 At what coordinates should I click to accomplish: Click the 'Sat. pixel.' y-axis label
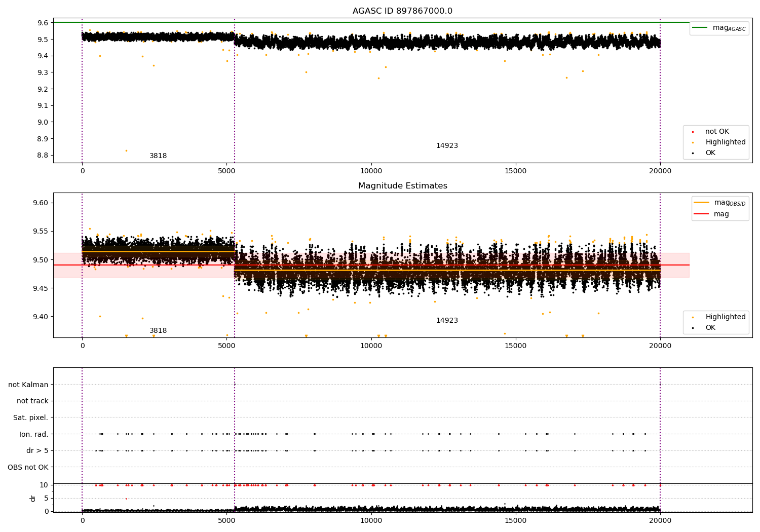[31, 418]
